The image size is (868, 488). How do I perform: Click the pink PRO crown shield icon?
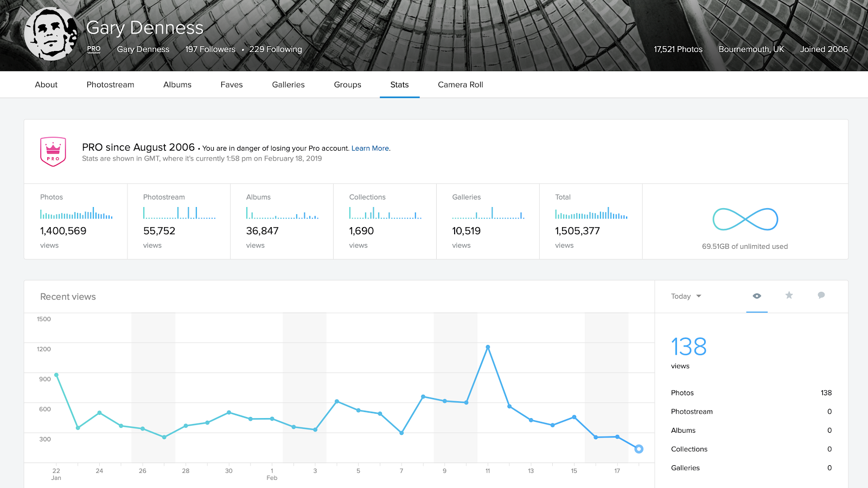click(53, 152)
